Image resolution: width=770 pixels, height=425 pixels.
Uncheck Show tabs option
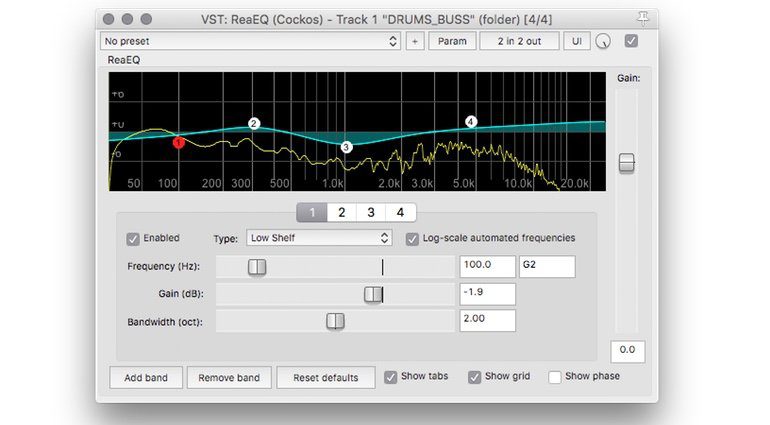[390, 377]
